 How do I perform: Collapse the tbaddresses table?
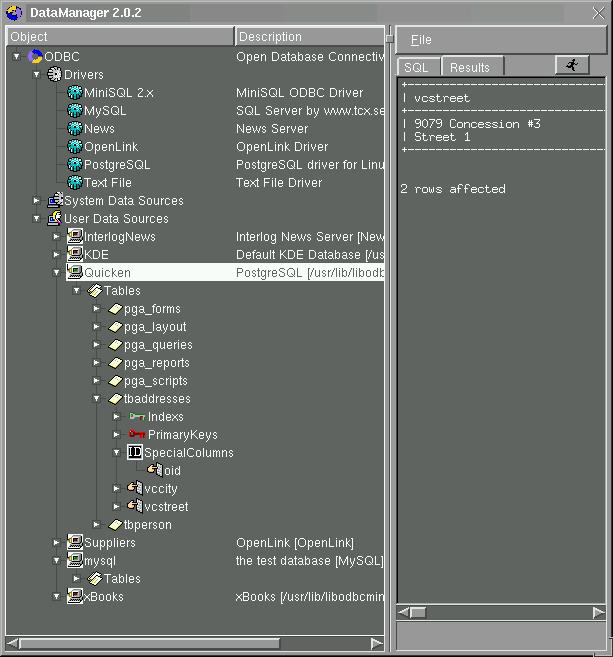[x=96, y=398]
